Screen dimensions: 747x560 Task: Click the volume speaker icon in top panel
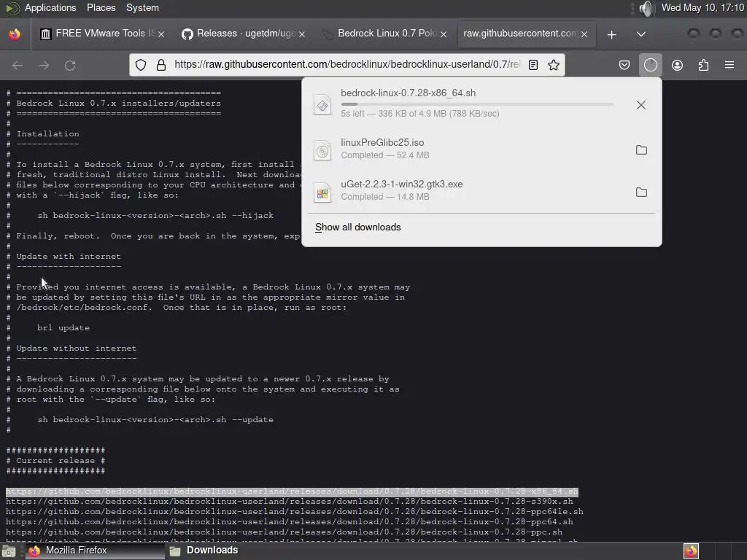pyautogui.click(x=646, y=8)
